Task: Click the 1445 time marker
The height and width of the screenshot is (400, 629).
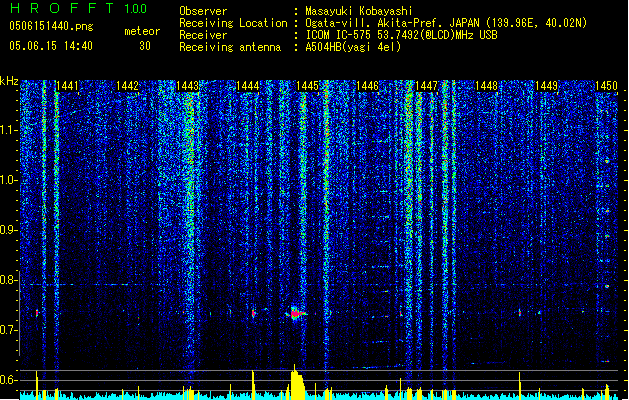Action: click(307, 86)
